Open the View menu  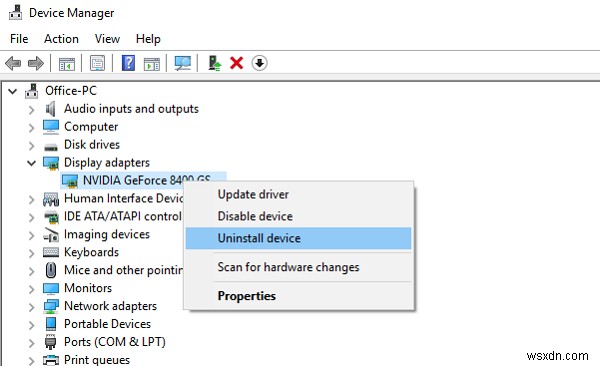coord(108,39)
